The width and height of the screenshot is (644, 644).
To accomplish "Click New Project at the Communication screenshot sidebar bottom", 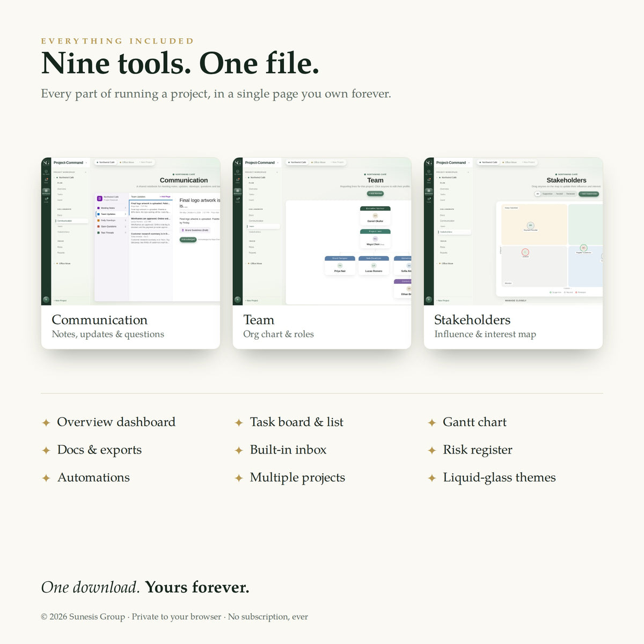I will (x=60, y=301).
